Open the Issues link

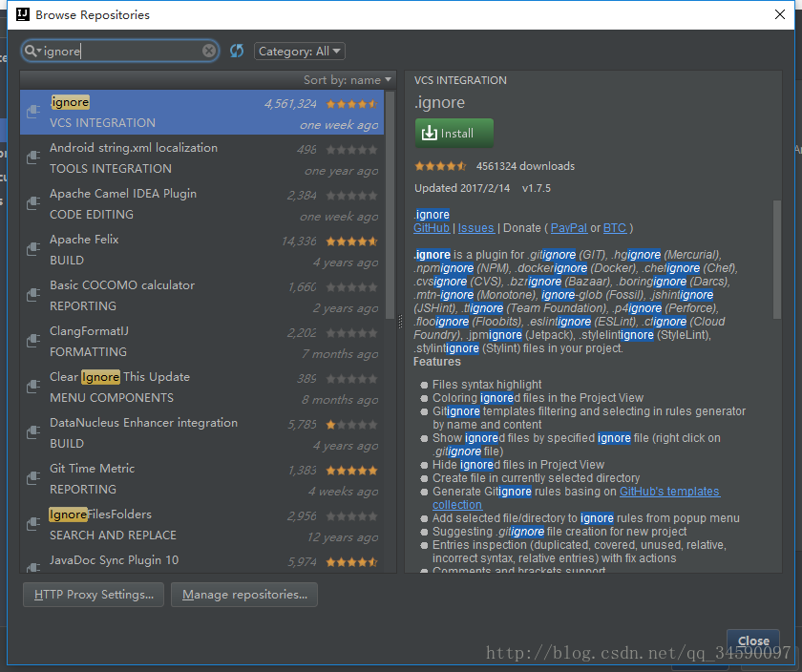click(x=475, y=228)
